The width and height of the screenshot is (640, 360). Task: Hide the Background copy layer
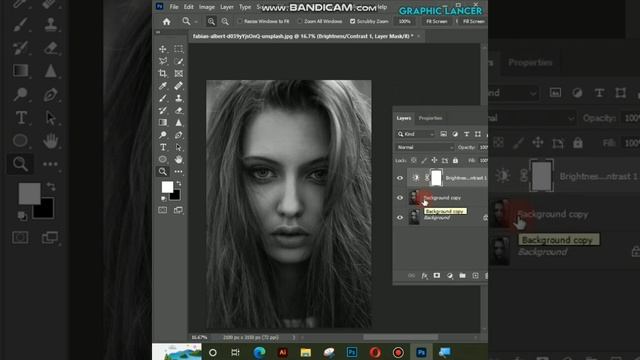[x=400, y=198]
